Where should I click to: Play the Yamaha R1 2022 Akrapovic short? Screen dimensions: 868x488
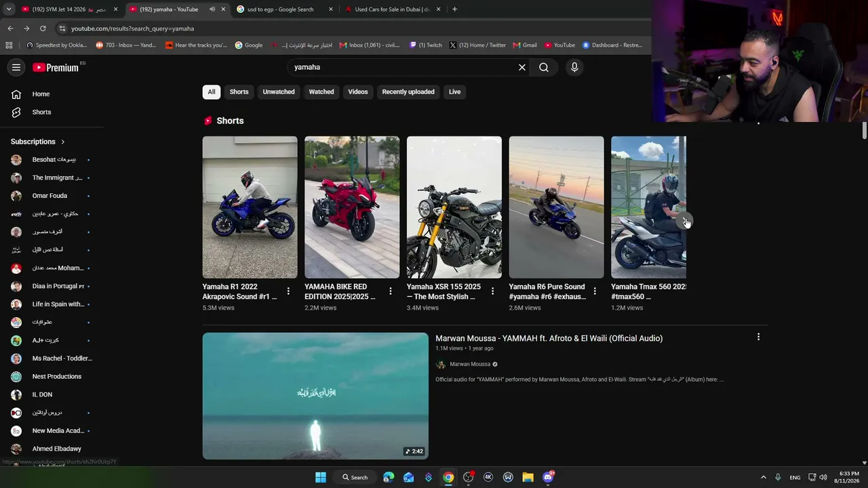250,207
